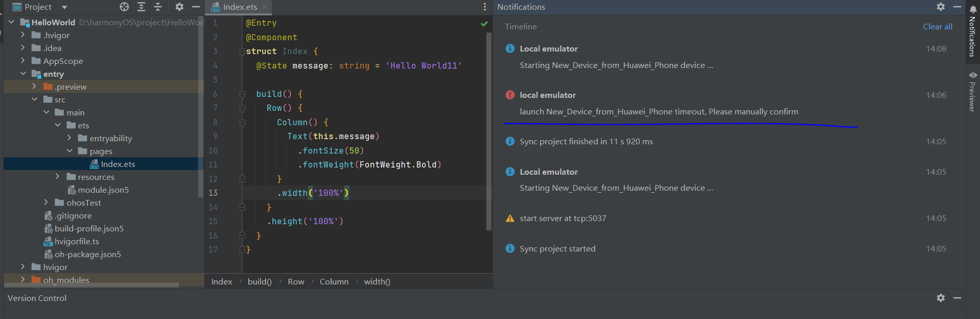
Task: Expand the .hvigor folder
Action: [23, 35]
